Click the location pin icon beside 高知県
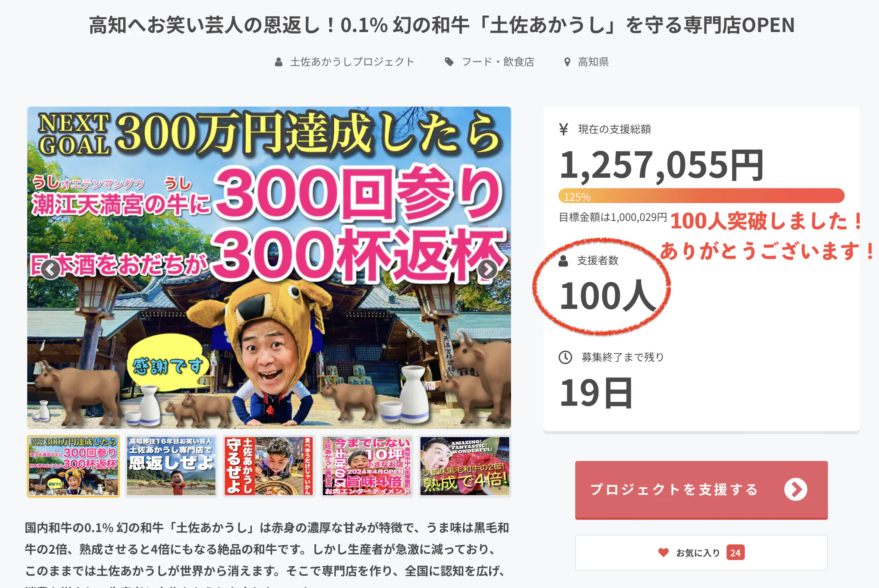This screenshot has width=879, height=588. (567, 62)
